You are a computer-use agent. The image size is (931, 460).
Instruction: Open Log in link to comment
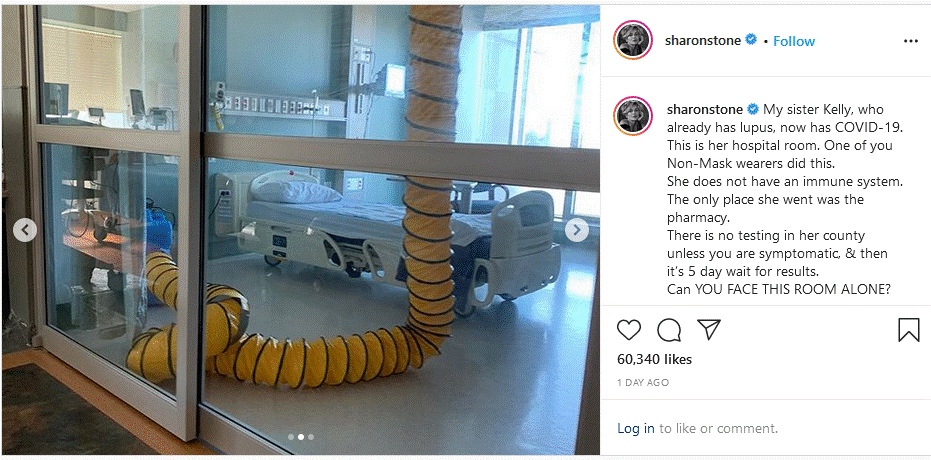click(636, 428)
